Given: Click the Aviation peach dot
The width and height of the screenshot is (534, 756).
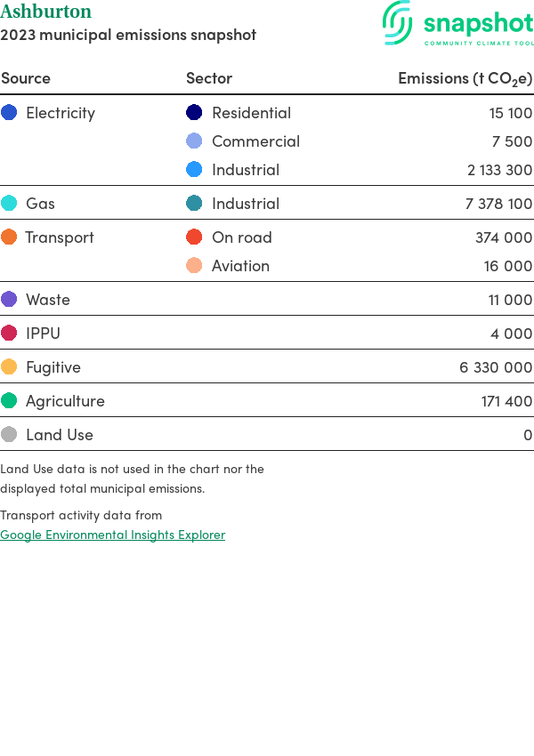Looking at the screenshot, I should 194,266.
